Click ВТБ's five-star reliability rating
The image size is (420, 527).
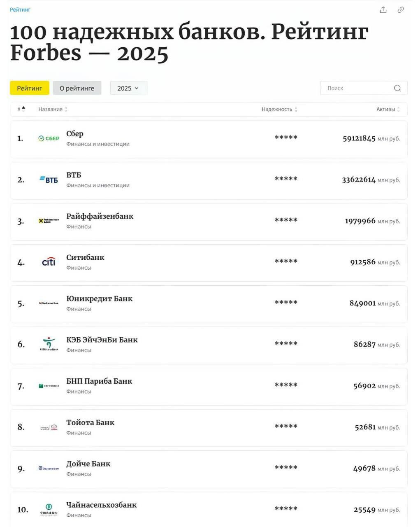(286, 179)
